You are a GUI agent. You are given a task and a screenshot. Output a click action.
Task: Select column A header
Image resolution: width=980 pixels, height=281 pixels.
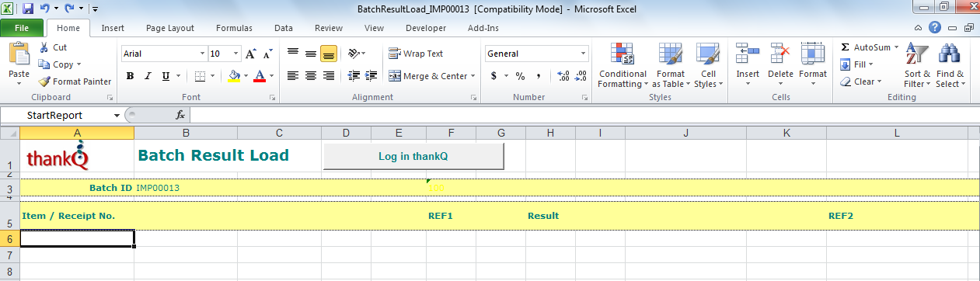77,133
